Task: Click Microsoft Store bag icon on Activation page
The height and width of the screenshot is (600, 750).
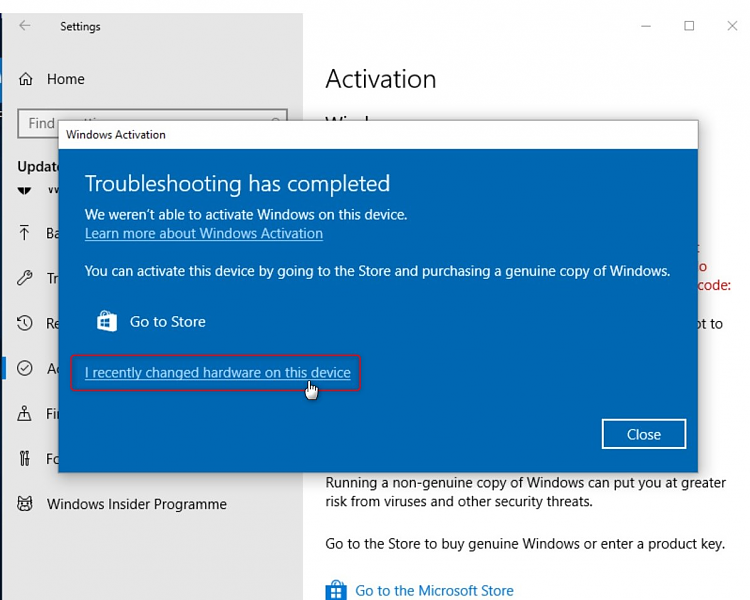Action: pos(336,590)
